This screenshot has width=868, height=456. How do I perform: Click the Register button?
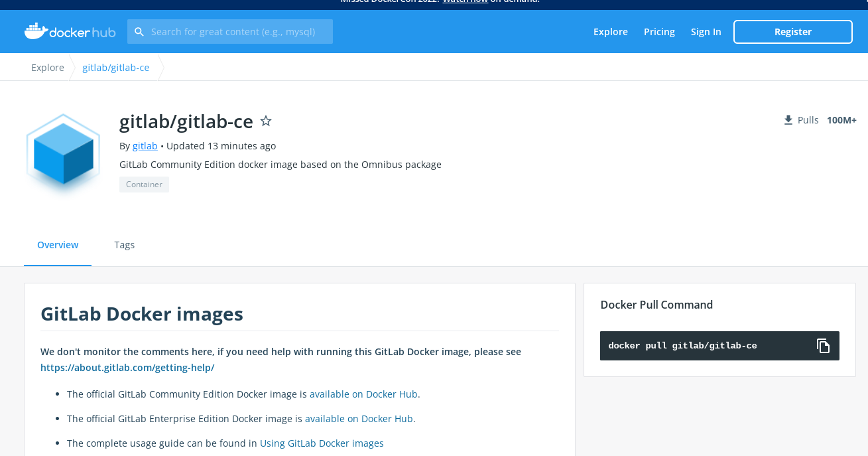click(x=792, y=31)
